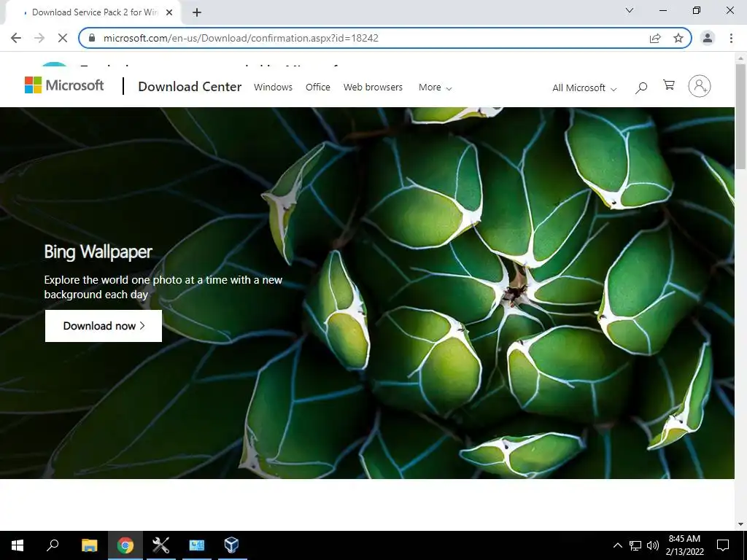
Task: Open the shopping cart icon
Action: [669, 85]
